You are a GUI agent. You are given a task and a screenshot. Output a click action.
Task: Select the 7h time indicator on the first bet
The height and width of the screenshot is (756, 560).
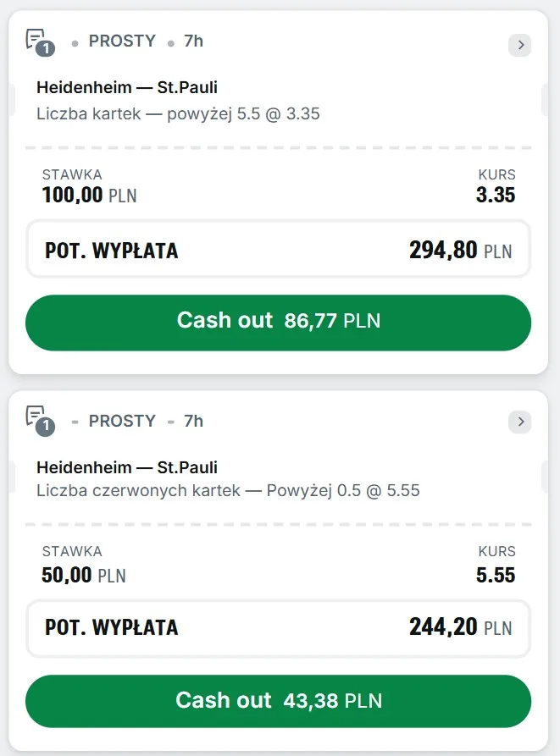(x=191, y=41)
